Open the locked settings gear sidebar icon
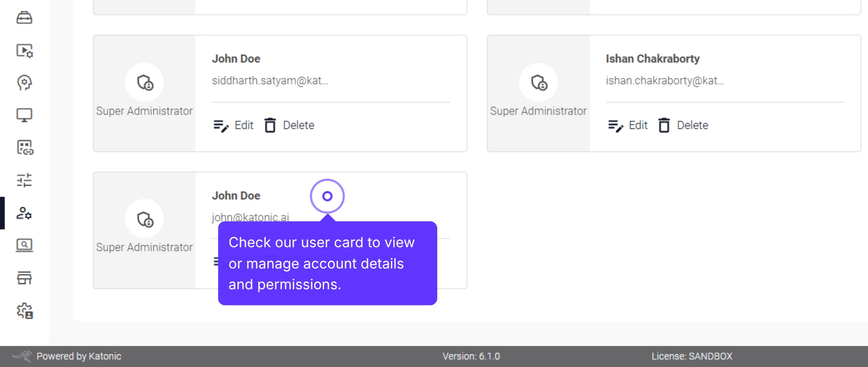This screenshot has width=868, height=367. tap(25, 311)
